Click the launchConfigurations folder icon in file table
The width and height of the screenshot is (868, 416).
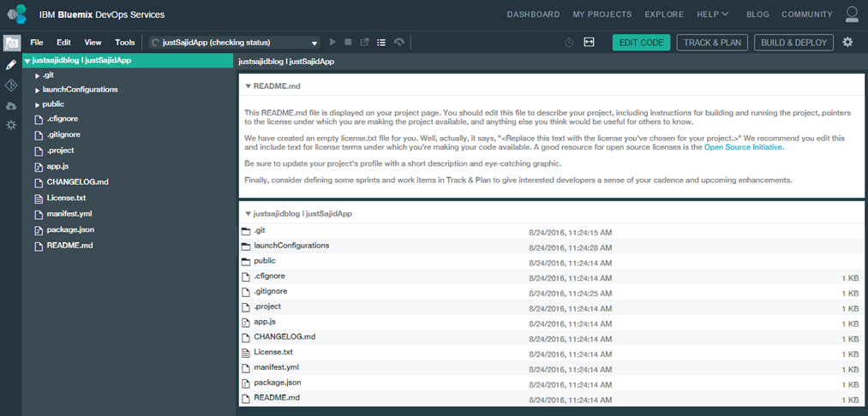pos(246,246)
